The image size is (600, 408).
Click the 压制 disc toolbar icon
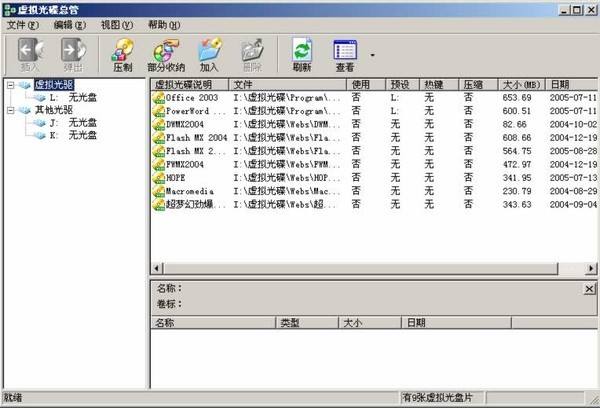(123, 49)
